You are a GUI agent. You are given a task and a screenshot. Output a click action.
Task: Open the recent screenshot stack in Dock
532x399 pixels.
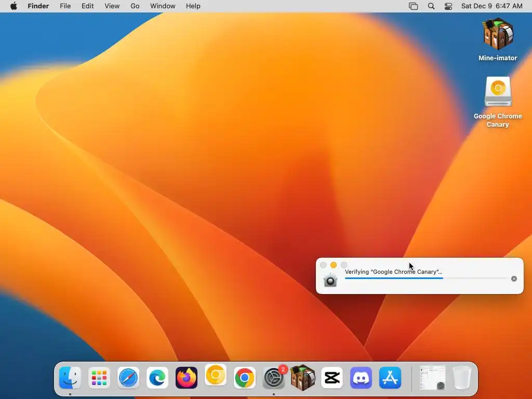[x=433, y=378]
